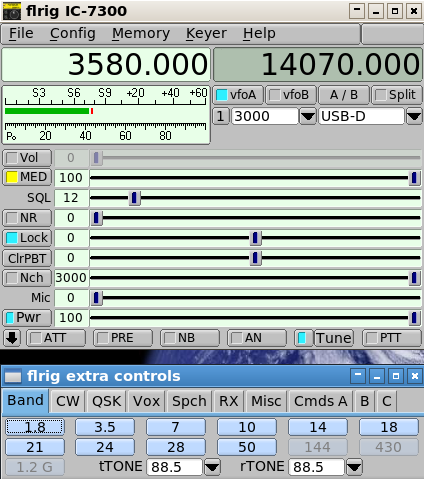Open the Config menu
The height and width of the screenshot is (479, 424).
(x=73, y=33)
